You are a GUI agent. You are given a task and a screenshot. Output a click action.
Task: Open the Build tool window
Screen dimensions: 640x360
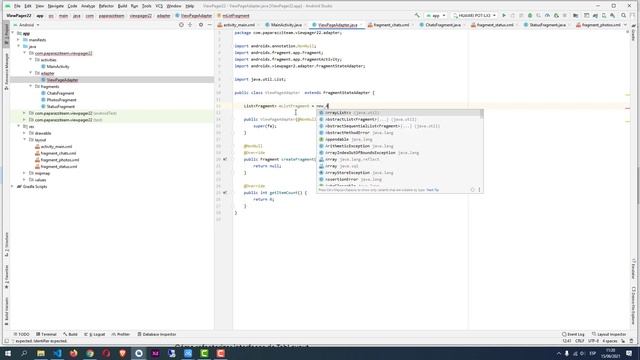[x=70, y=334]
